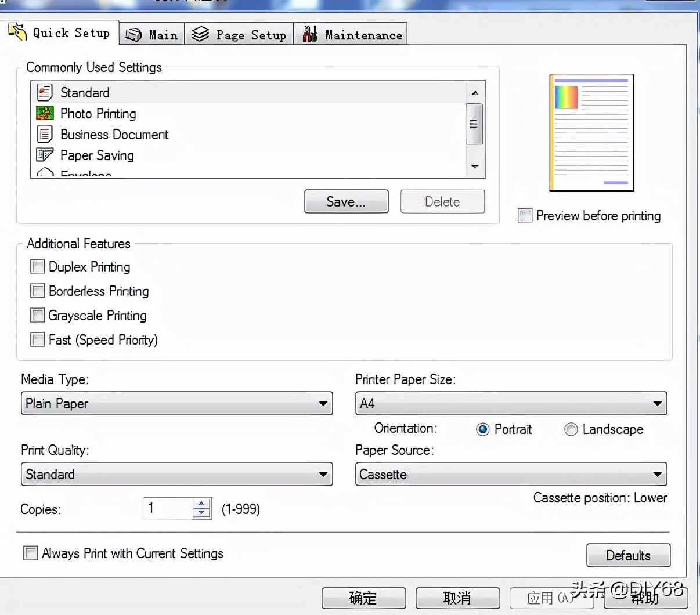
Task: Click the Quick Setup tab icon
Action: [17, 32]
